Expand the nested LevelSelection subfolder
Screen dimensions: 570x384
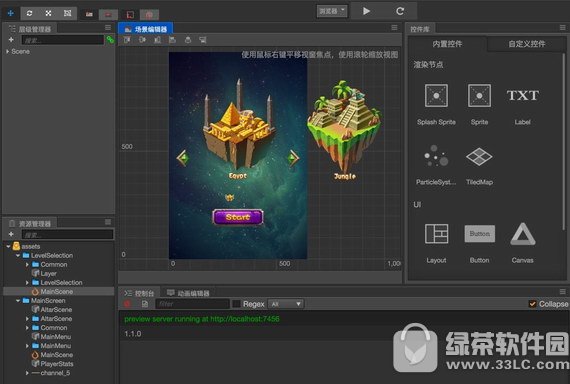27,283
